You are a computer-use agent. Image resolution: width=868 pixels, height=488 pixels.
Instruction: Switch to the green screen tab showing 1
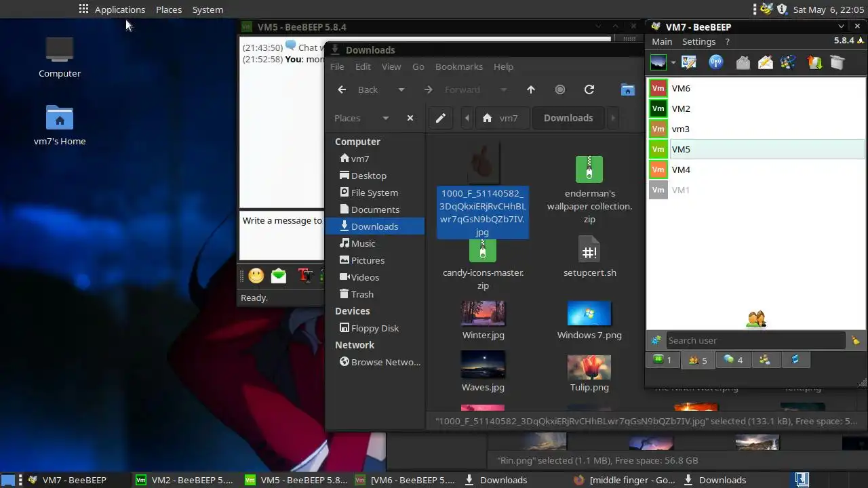point(663,360)
